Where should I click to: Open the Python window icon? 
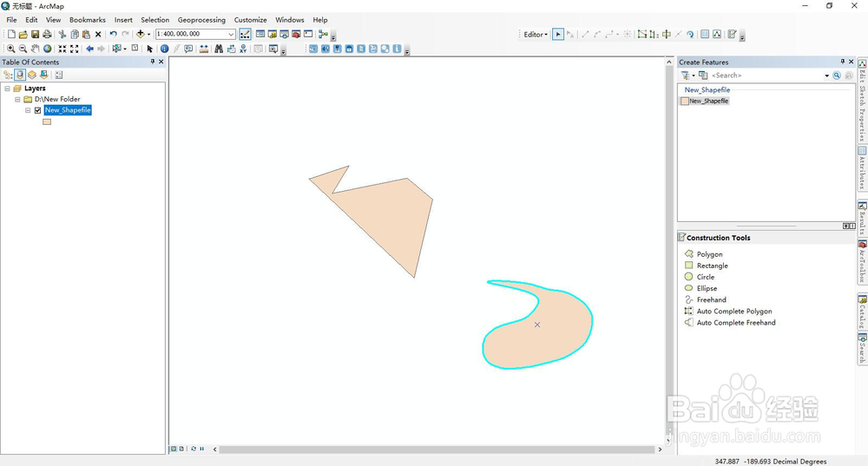pos(308,35)
